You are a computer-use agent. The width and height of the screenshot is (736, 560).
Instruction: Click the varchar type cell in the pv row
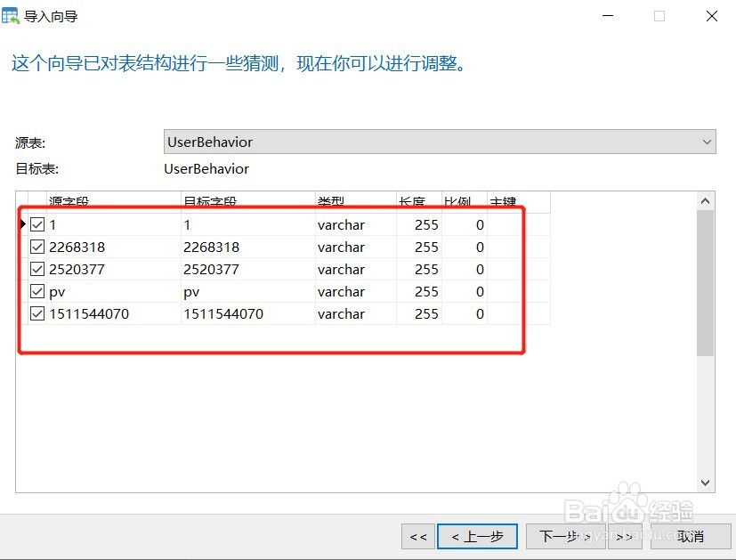(x=341, y=291)
